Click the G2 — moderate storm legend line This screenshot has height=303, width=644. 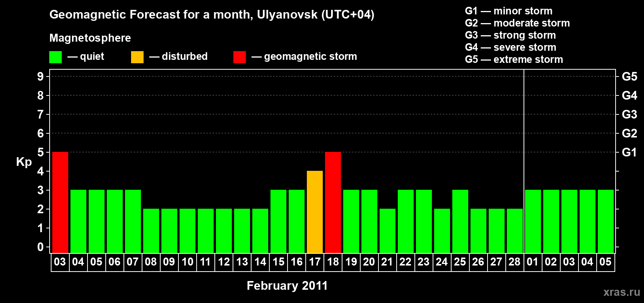click(x=517, y=23)
